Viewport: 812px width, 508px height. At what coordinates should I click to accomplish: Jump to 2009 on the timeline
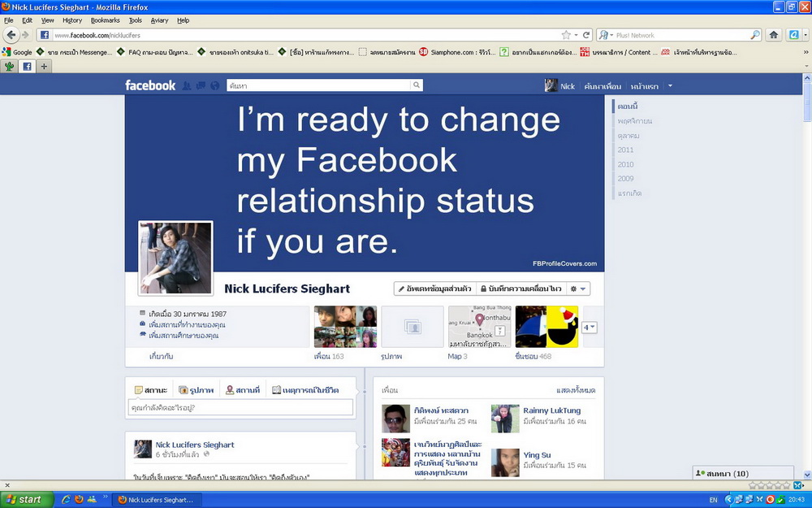[625, 178]
